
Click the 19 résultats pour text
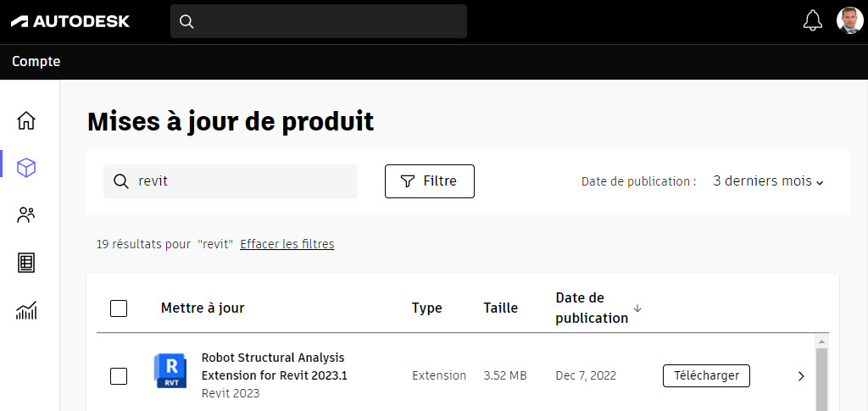coord(144,244)
